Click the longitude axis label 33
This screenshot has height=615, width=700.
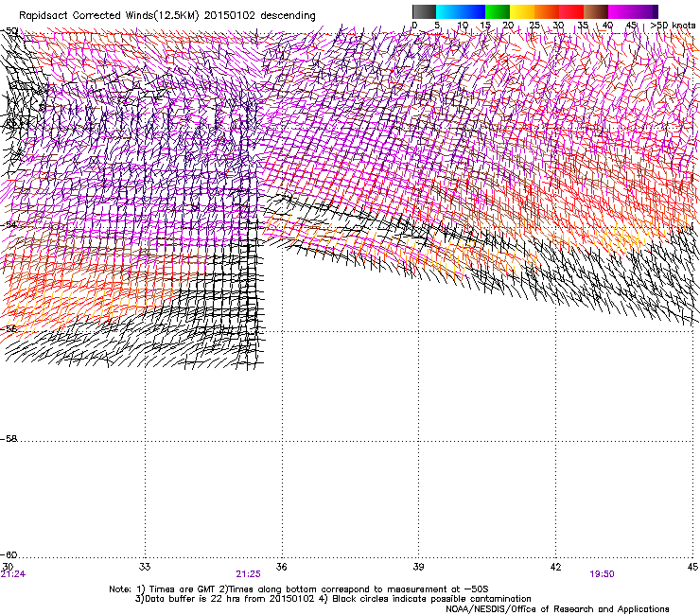(145, 567)
